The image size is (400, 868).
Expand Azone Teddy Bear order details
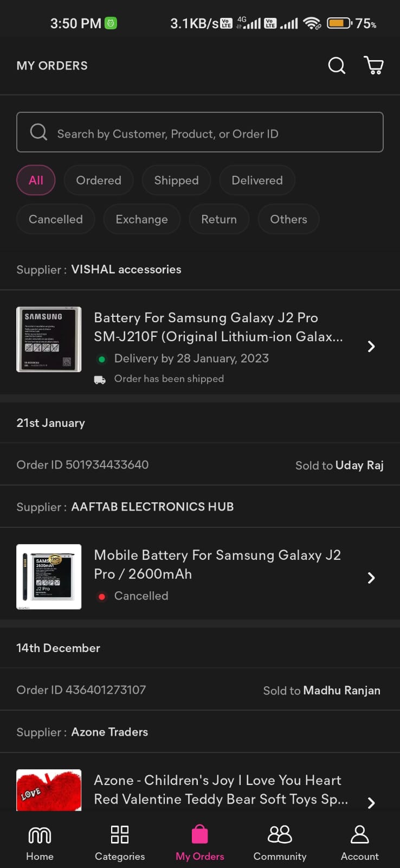(x=371, y=802)
